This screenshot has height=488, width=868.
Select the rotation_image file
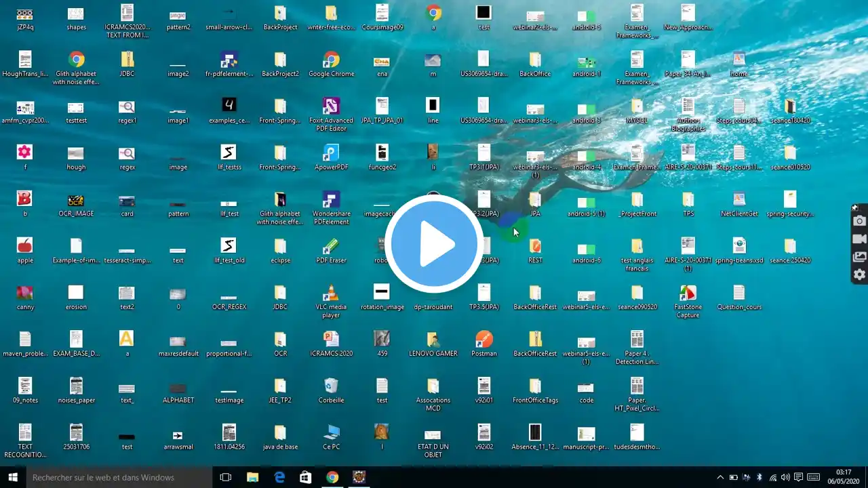(x=382, y=298)
